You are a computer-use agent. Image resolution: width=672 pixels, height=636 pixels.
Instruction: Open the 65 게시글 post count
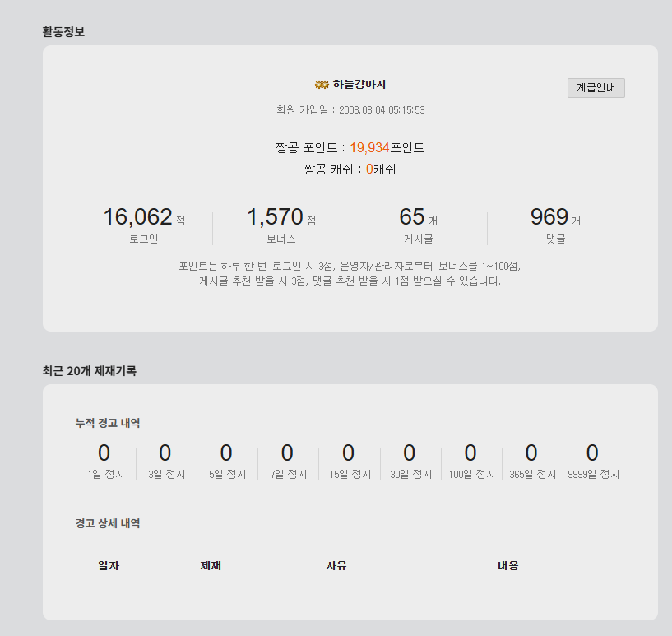click(x=411, y=217)
